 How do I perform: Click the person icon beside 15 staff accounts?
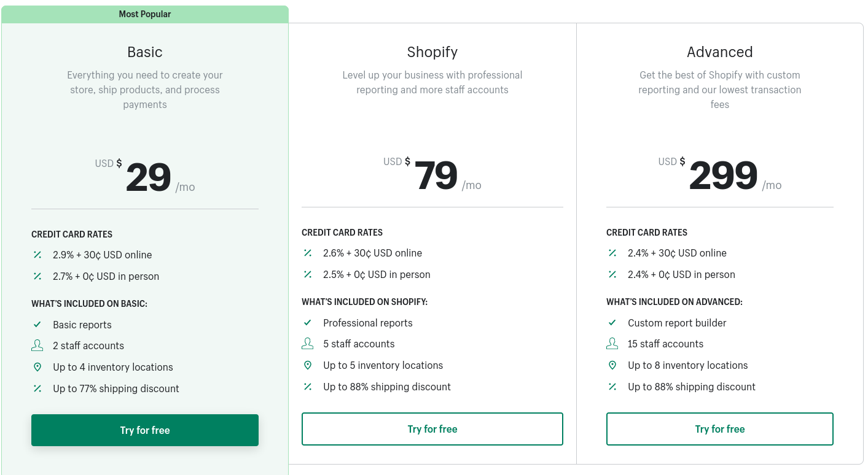pos(612,344)
